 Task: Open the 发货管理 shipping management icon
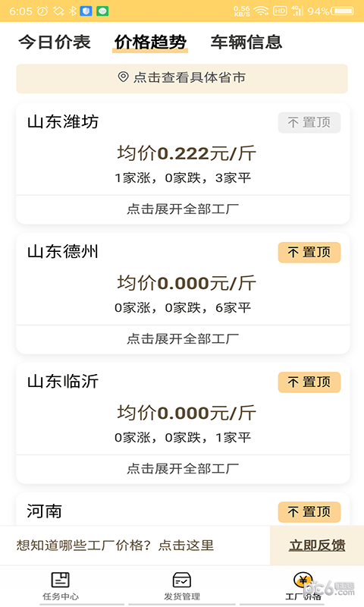[x=182, y=580]
